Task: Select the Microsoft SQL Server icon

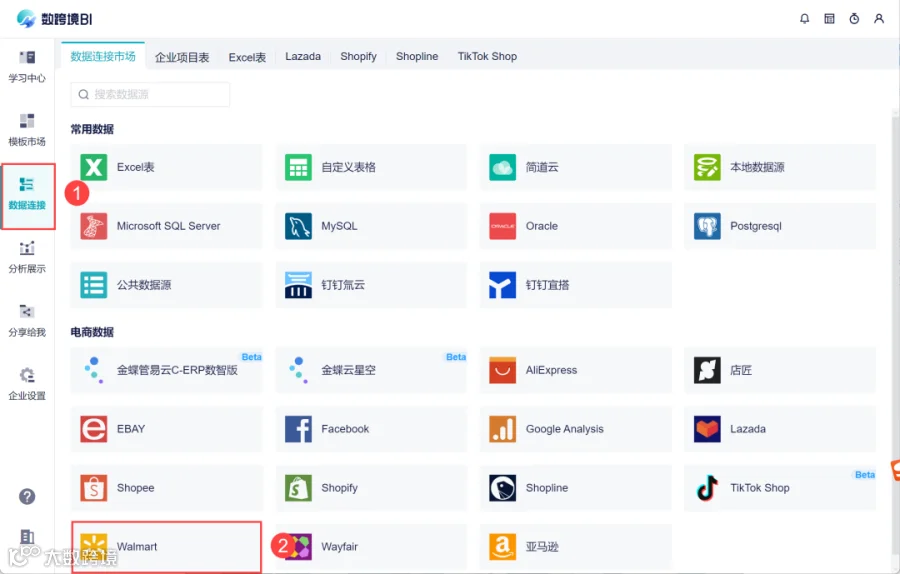Action: (94, 226)
